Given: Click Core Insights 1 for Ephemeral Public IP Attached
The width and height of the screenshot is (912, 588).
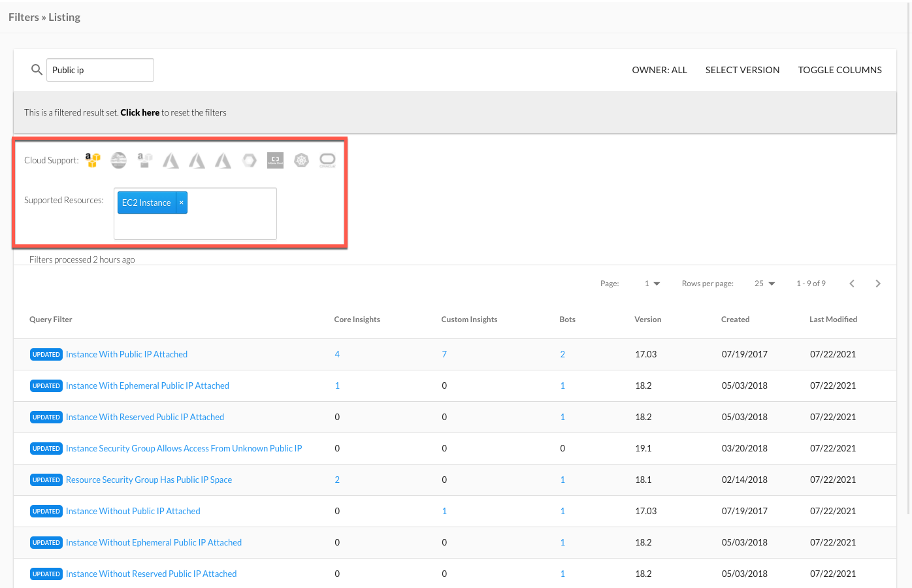Looking at the screenshot, I should (x=337, y=385).
